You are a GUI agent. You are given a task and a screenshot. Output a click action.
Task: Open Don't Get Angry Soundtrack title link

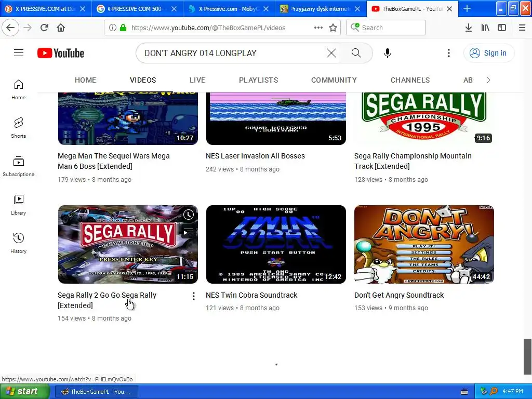399,295
